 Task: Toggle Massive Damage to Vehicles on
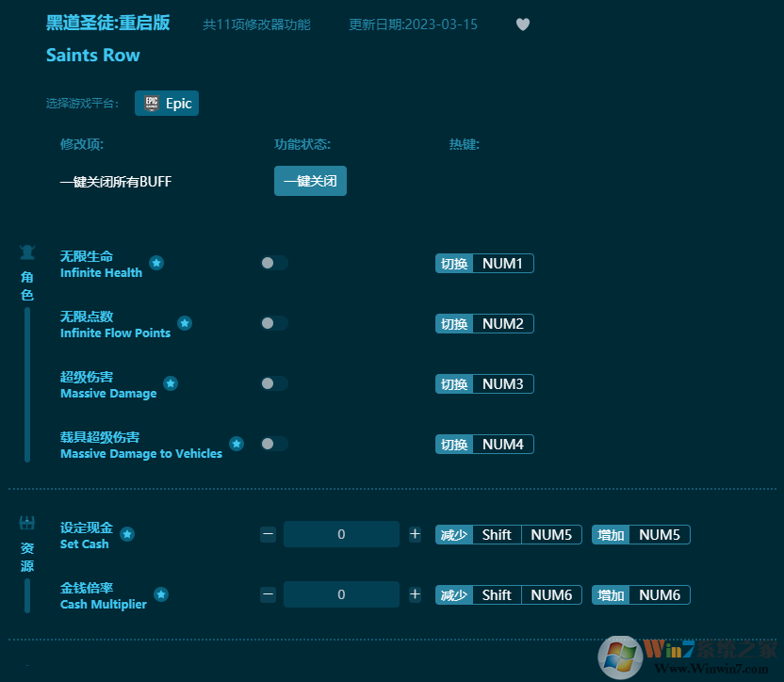pyautogui.click(x=273, y=444)
